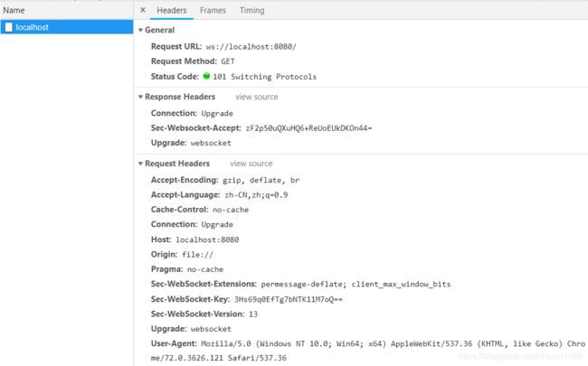Select the localhost file icon
Viewport: 588px width, 366px height.
[9, 27]
